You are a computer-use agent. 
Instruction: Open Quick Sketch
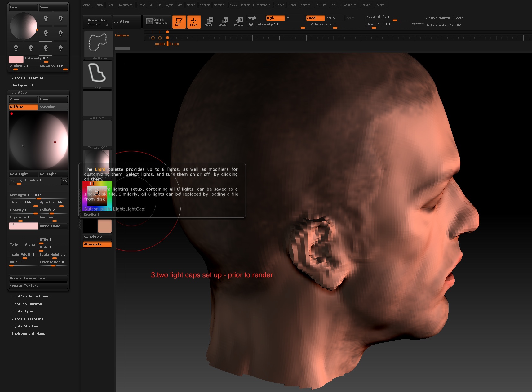[x=157, y=22]
